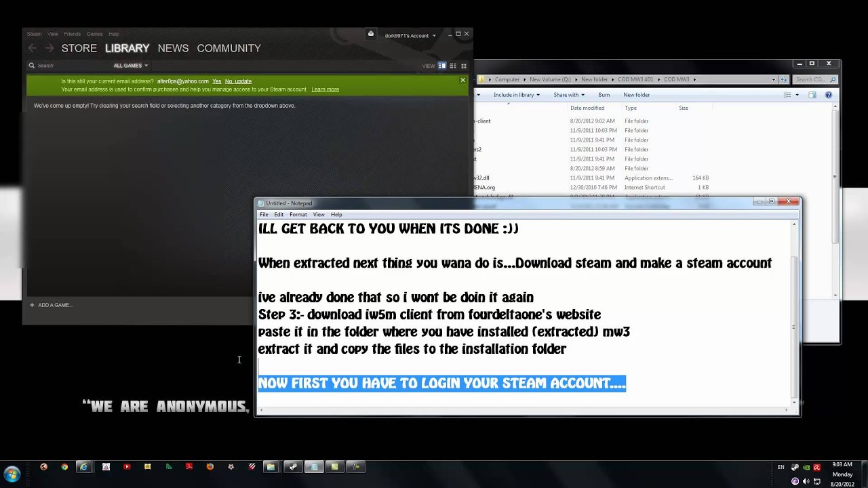Select 'New Volume (Q:)' in breadcrumb
This screenshot has width=868, height=488.
click(550, 79)
